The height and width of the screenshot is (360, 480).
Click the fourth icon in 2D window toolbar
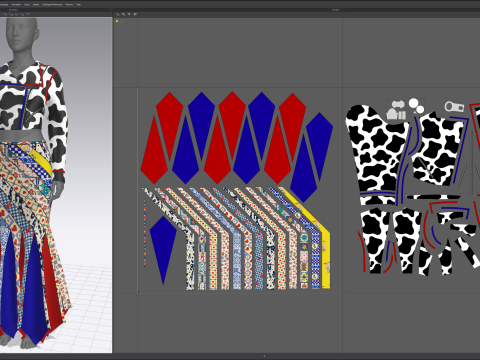(x=135, y=14)
